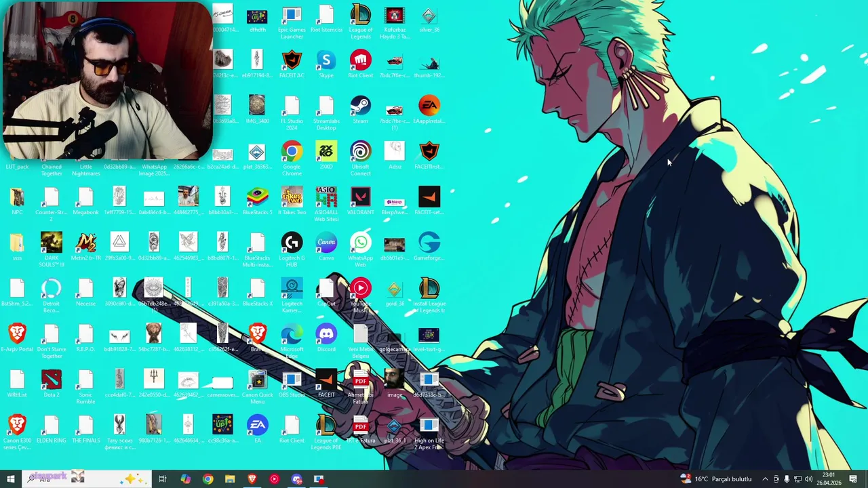The image size is (868, 488).
Task: Launch the Microsoft Edge desktop shortcut
Action: (292, 340)
